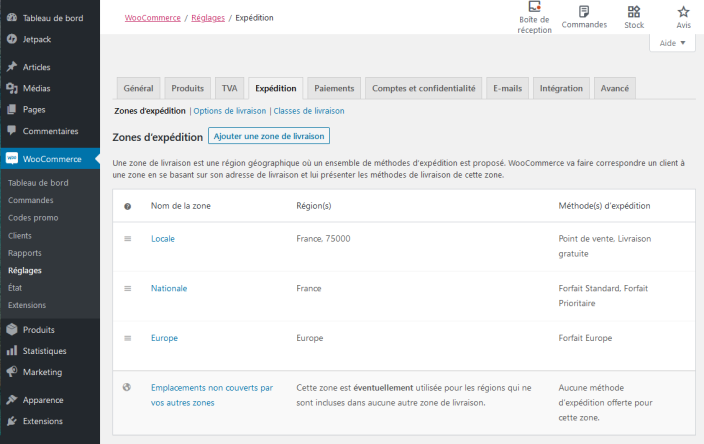The height and width of the screenshot is (444, 704).
Task: Click the Réglages breadcrumb link
Action: (208, 18)
